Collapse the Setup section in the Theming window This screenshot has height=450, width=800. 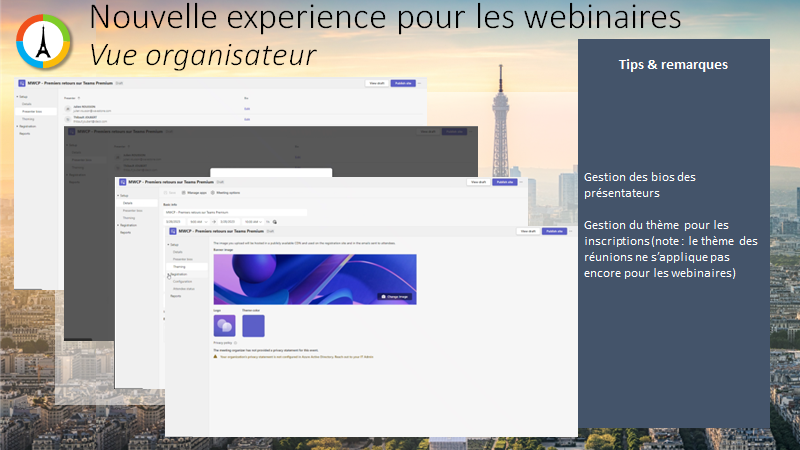click(x=168, y=245)
